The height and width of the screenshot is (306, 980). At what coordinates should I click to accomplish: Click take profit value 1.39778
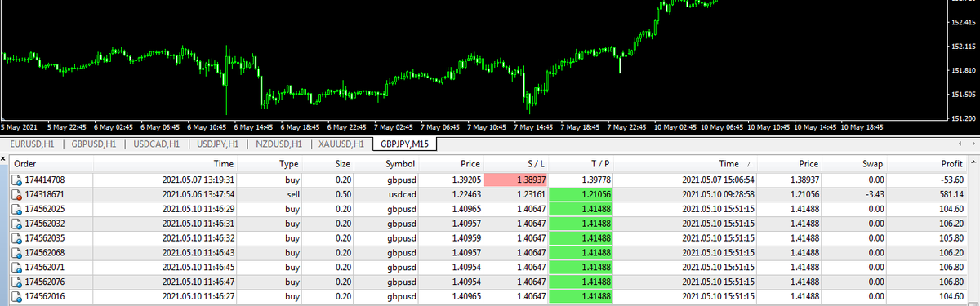(x=595, y=180)
